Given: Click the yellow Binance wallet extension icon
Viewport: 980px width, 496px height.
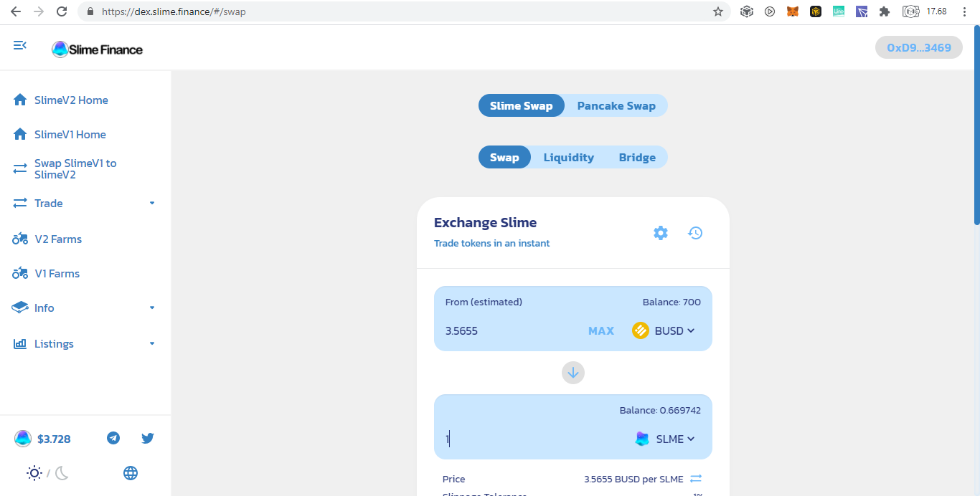Looking at the screenshot, I should click(x=816, y=11).
